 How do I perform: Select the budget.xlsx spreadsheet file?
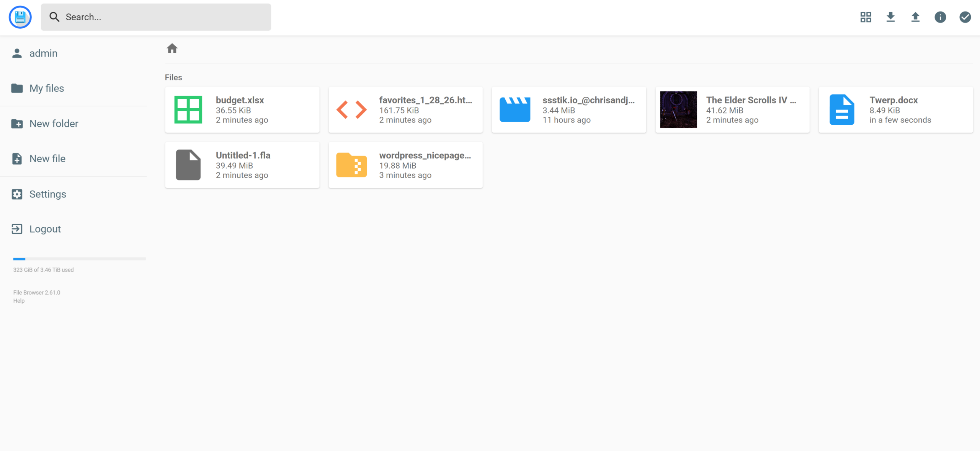pos(242,110)
